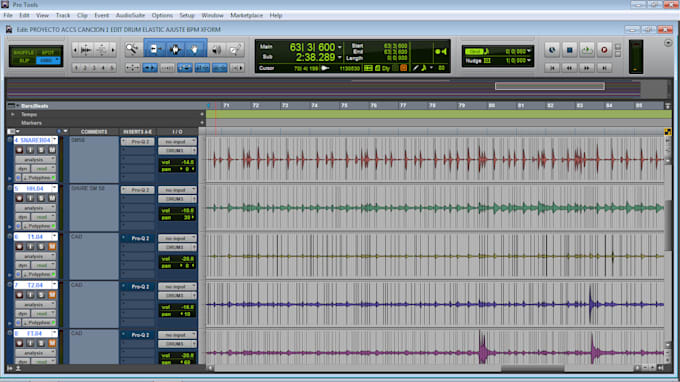The height and width of the screenshot is (382, 680).
Task: Open the Nudge value dropdown
Action: (x=529, y=61)
